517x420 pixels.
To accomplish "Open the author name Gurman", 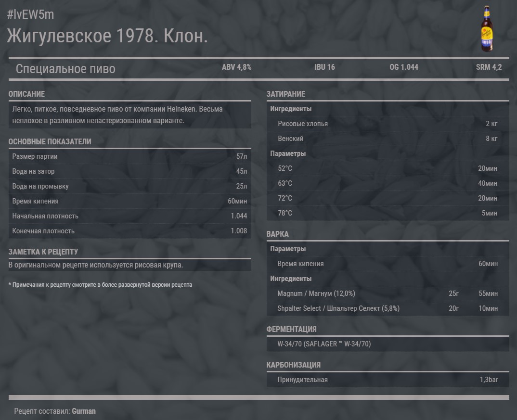I will coord(84,411).
